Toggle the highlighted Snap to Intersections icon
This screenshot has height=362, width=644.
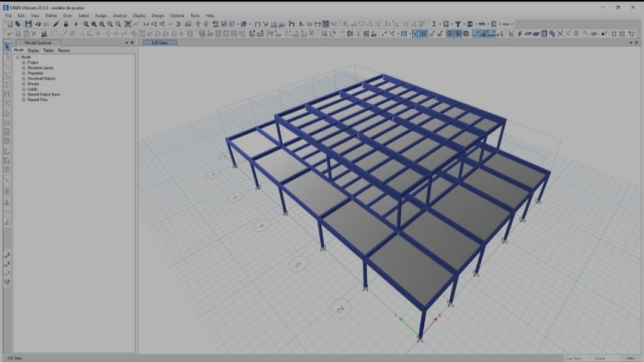coord(416,33)
